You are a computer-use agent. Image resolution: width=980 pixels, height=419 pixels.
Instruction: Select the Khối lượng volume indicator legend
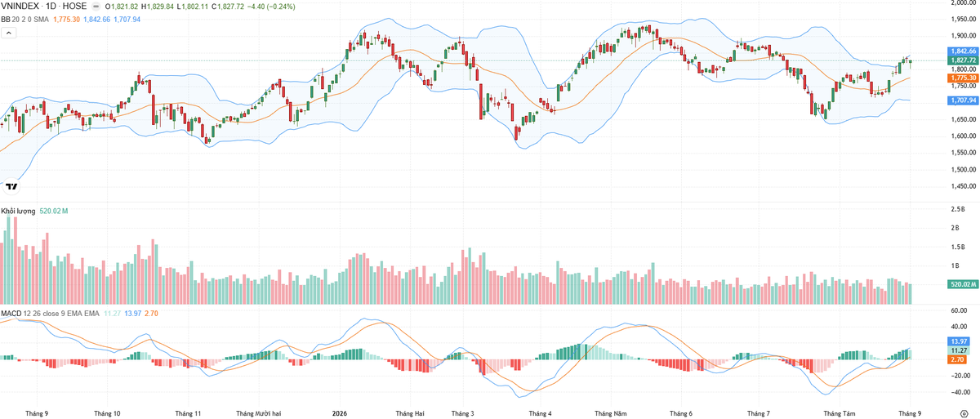click(x=18, y=212)
